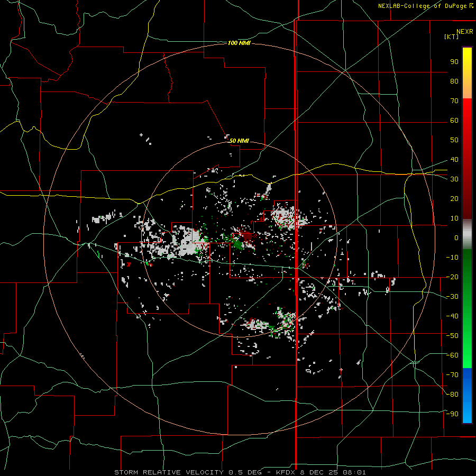Click the KT units label above the color scale

[451, 36]
